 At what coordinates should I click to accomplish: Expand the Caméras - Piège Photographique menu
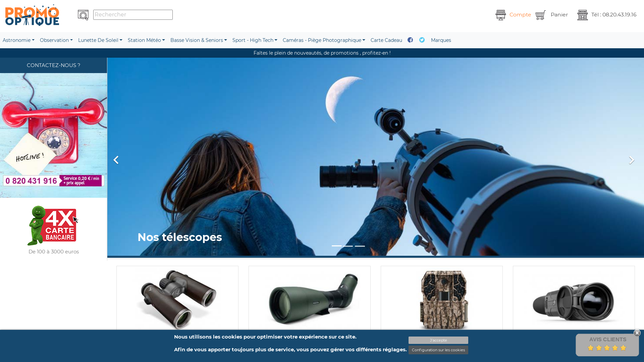point(324,40)
